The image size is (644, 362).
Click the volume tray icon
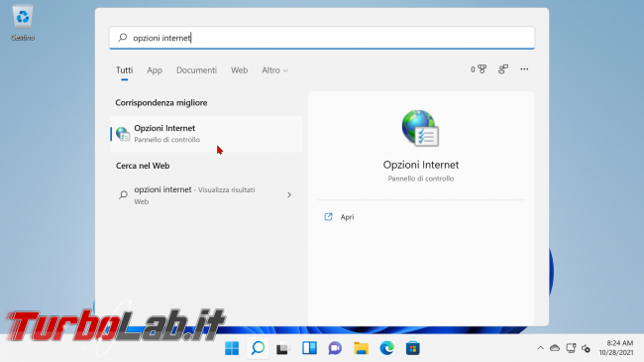pos(587,349)
